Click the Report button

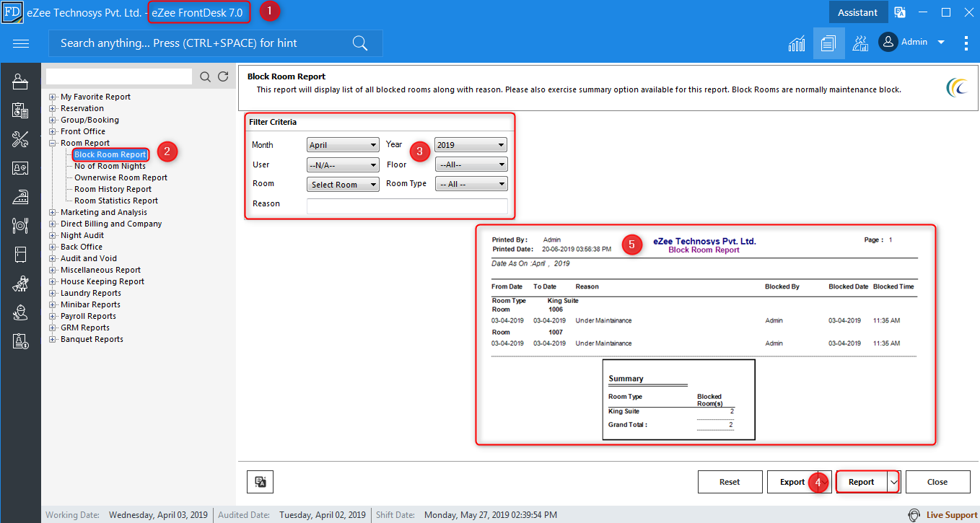coord(862,482)
